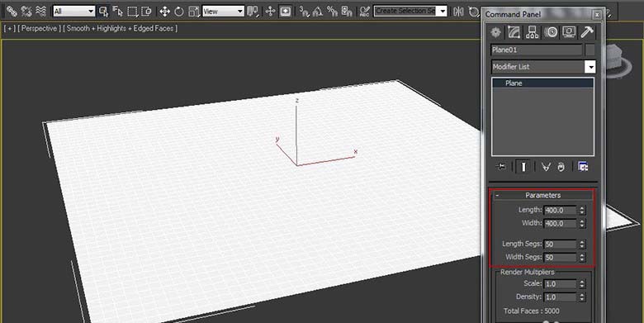Open Smooth + Highlights + Edged Faces shading menu
Viewport: 644px width, 323px height.
pos(121,28)
